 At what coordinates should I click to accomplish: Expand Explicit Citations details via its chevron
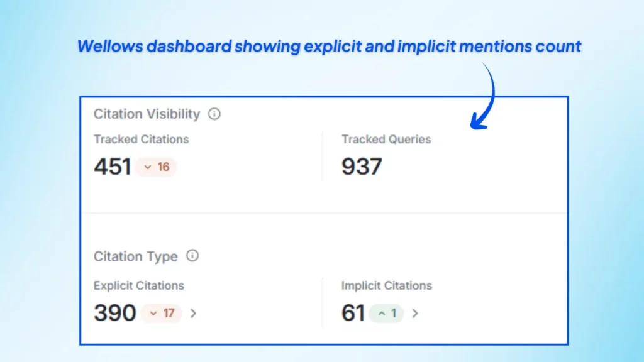click(x=193, y=313)
